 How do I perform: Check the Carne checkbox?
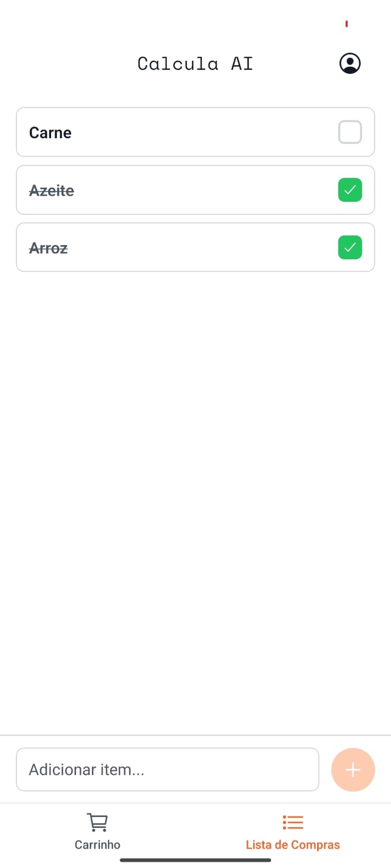pyautogui.click(x=350, y=132)
